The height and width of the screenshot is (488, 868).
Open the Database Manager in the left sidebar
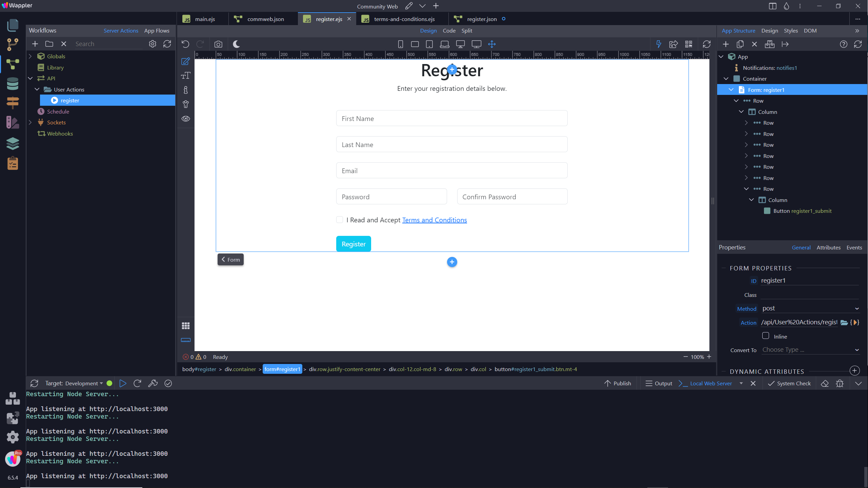point(13,84)
